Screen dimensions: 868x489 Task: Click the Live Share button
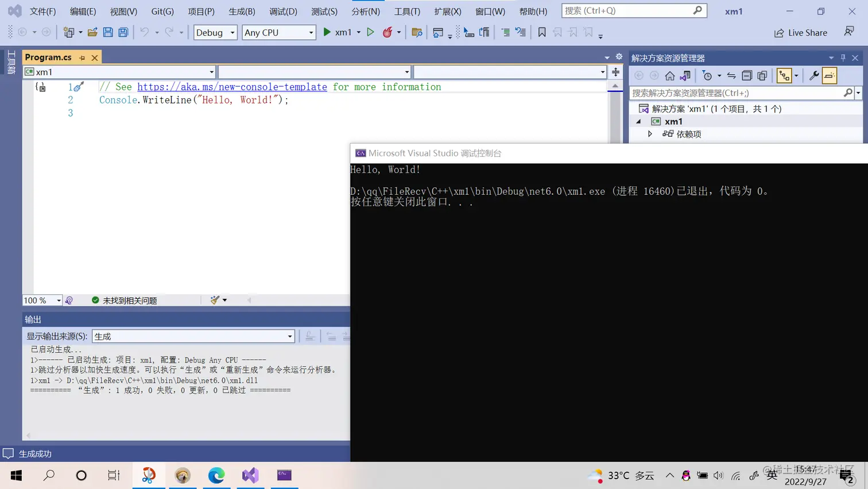pyautogui.click(x=801, y=33)
